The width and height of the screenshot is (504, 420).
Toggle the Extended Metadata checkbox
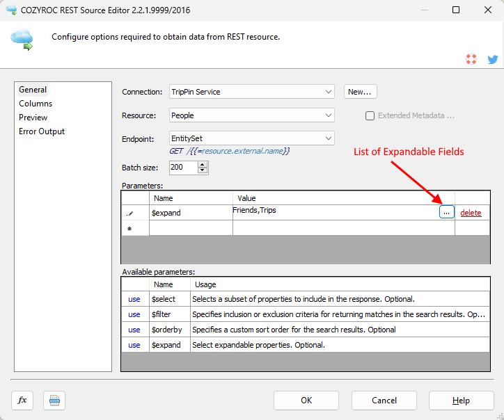click(x=370, y=115)
